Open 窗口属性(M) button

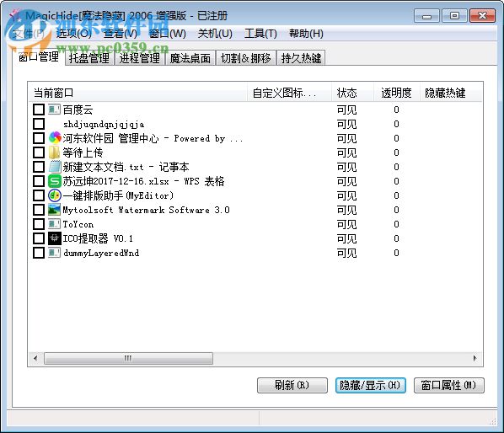coord(448,385)
